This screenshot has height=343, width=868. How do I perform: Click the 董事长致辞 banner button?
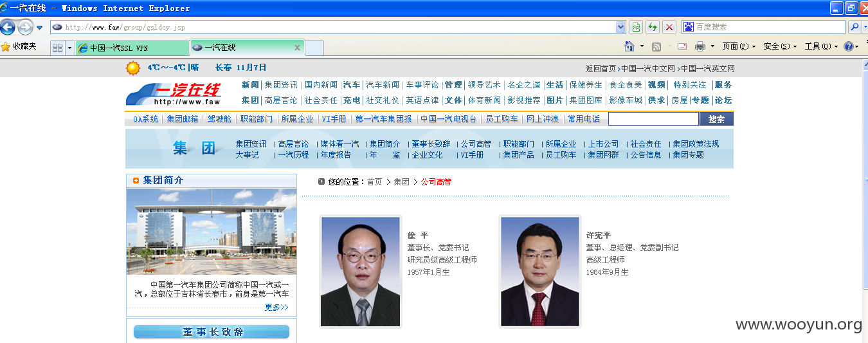[212, 332]
